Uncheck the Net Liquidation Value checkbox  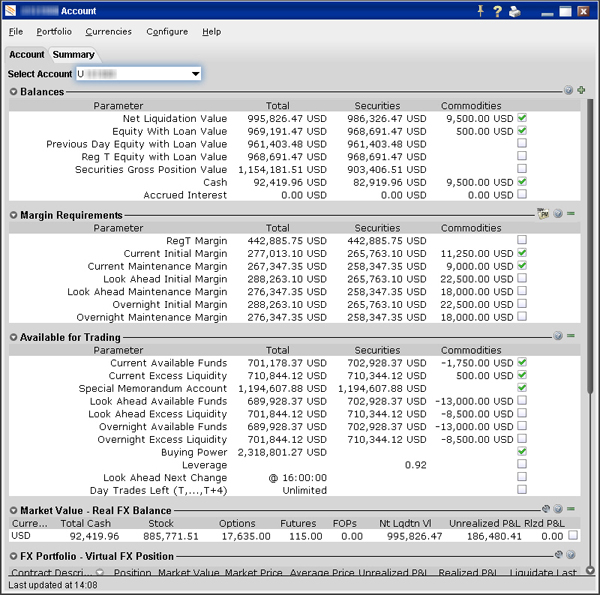coord(522,118)
